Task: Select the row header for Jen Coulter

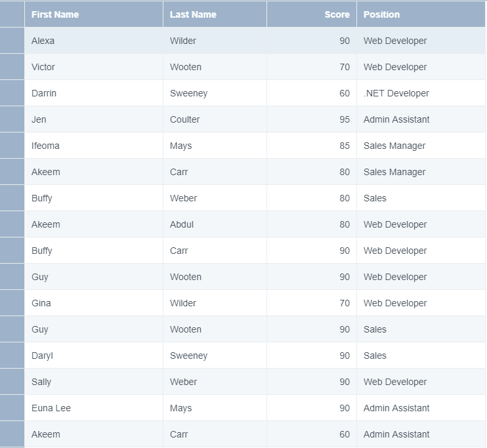Action: 12,119
